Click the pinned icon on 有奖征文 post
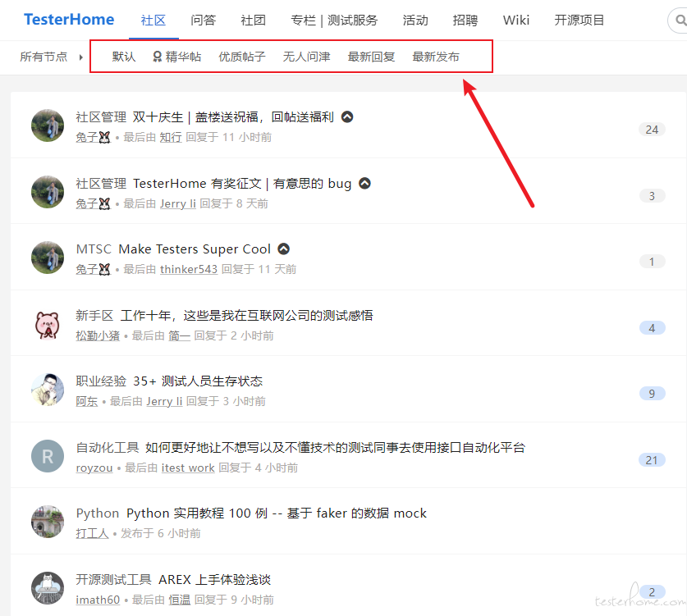687x616 pixels. click(365, 184)
